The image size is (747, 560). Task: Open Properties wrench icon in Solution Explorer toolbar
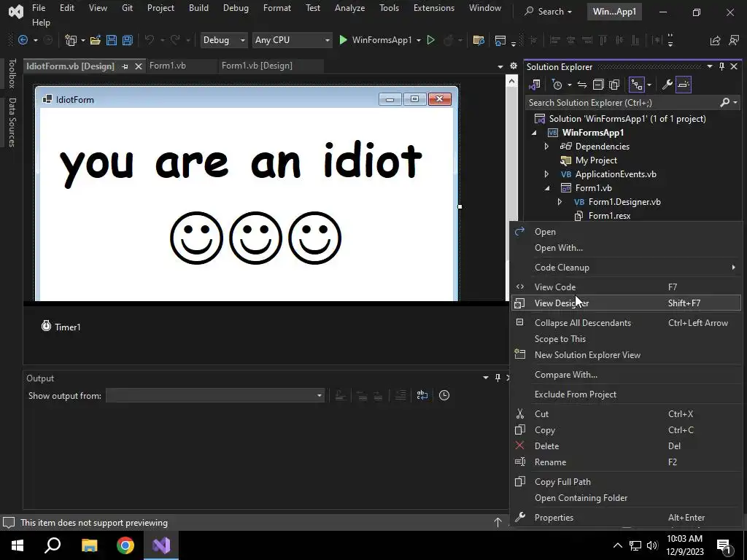[x=667, y=85]
